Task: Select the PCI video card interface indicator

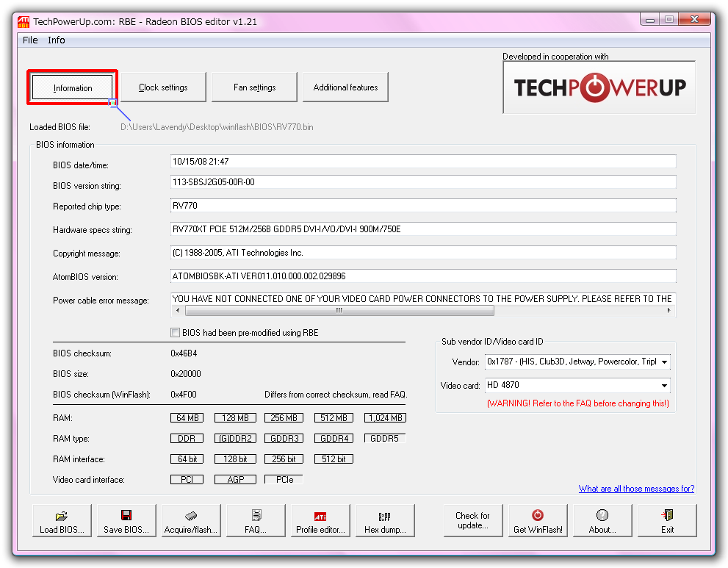Action: (187, 479)
